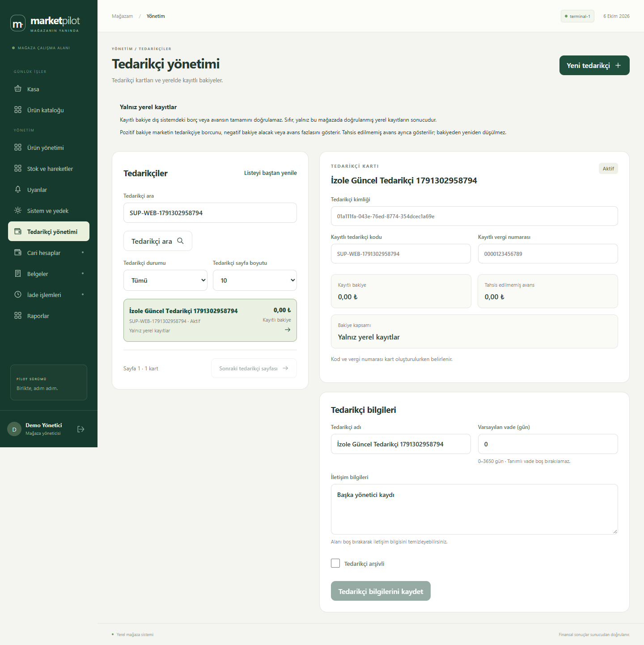The width and height of the screenshot is (644, 645).
Task: Open the Tedarikçi sayfa boyutu dropdown
Action: (255, 280)
